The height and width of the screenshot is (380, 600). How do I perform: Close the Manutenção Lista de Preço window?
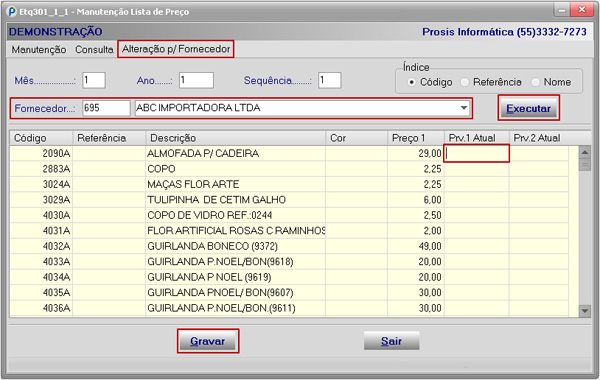coord(582,10)
